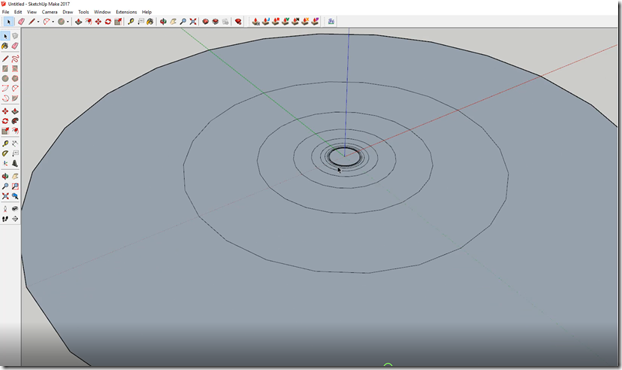Select the Pie tool
This screenshot has width=622, height=370.
coord(15,98)
